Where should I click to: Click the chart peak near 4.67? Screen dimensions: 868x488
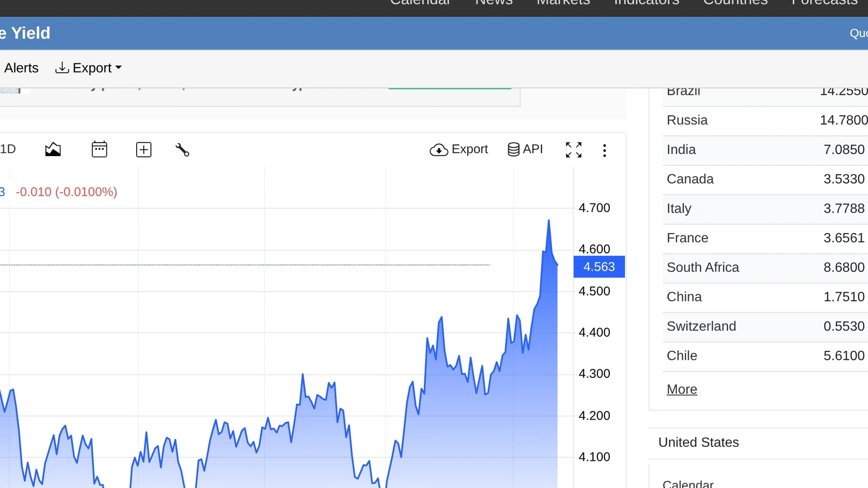click(x=548, y=221)
